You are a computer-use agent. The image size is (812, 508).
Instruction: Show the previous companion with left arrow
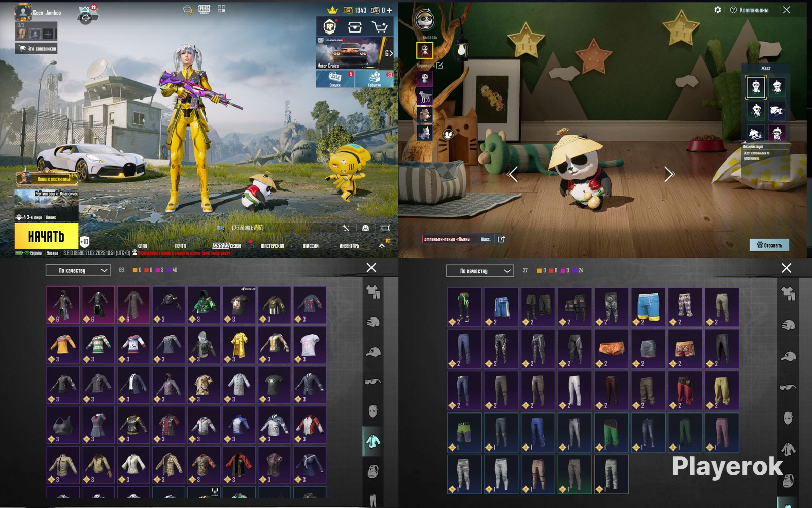click(513, 174)
